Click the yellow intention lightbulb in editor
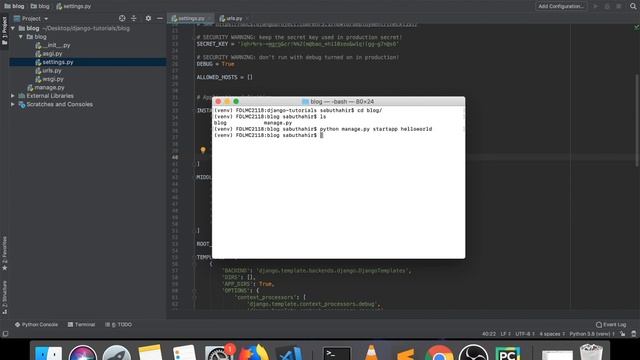 203,150
